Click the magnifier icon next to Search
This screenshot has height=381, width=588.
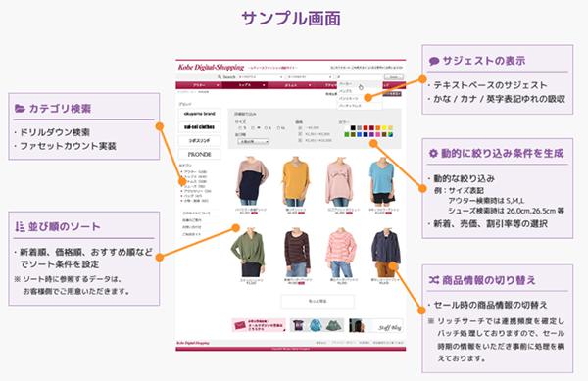pos(220,77)
